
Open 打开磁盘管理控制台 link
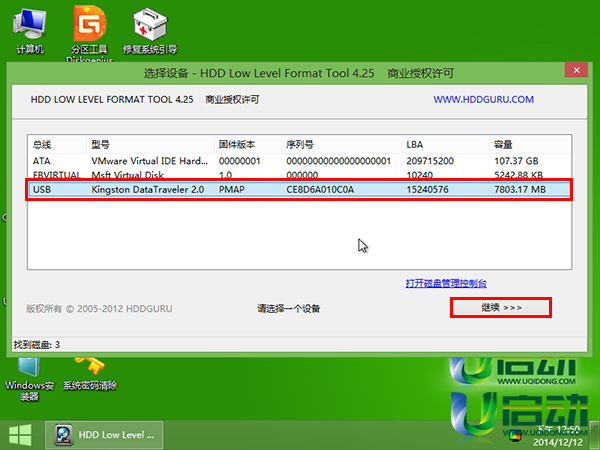tap(446, 284)
